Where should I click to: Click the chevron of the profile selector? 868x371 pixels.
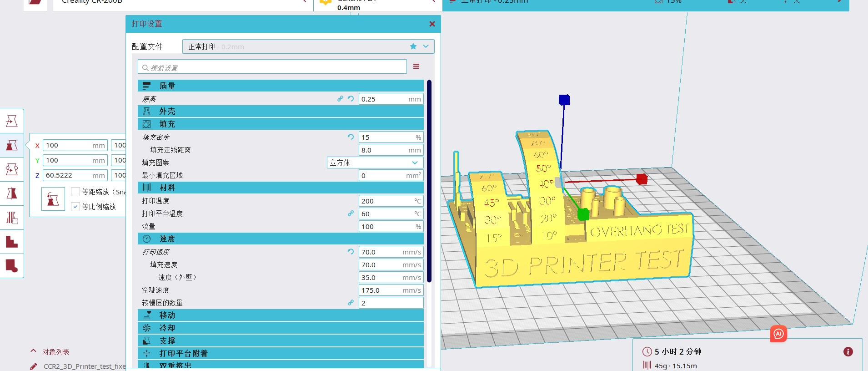pos(426,46)
